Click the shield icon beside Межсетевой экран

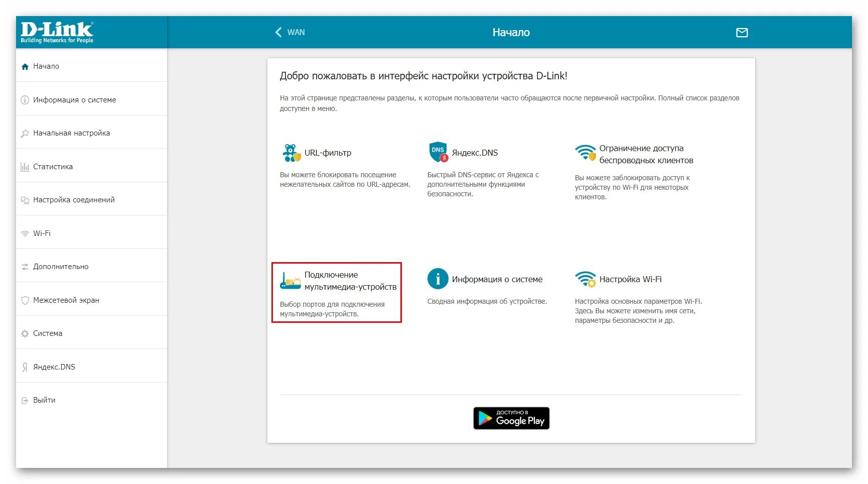[25, 300]
